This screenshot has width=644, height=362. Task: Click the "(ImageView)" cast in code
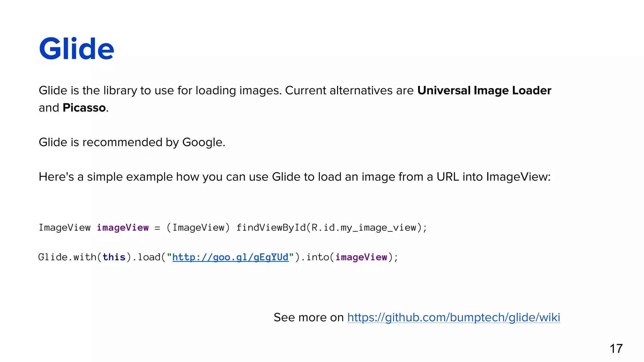pos(198,228)
